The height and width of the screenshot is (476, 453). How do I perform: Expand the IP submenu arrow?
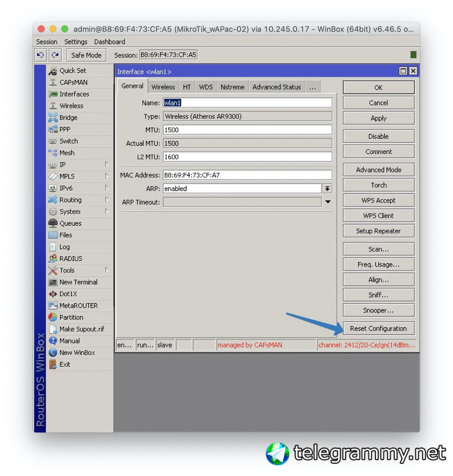pyautogui.click(x=107, y=164)
